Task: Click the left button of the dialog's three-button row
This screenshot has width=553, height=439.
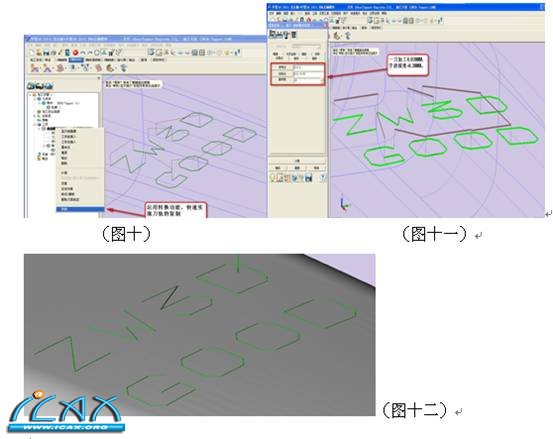Action: pos(278,168)
